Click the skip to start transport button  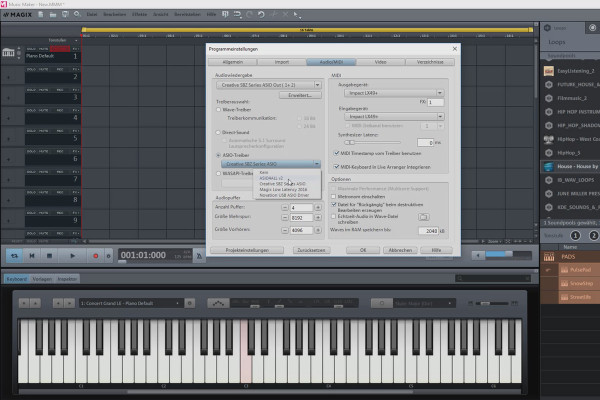(32, 256)
